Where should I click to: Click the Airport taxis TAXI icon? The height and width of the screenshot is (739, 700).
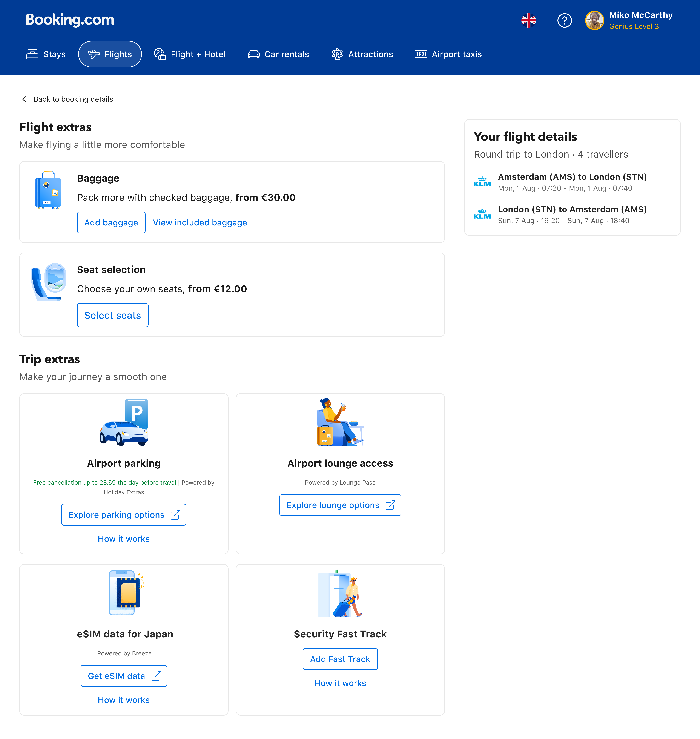[x=421, y=54]
